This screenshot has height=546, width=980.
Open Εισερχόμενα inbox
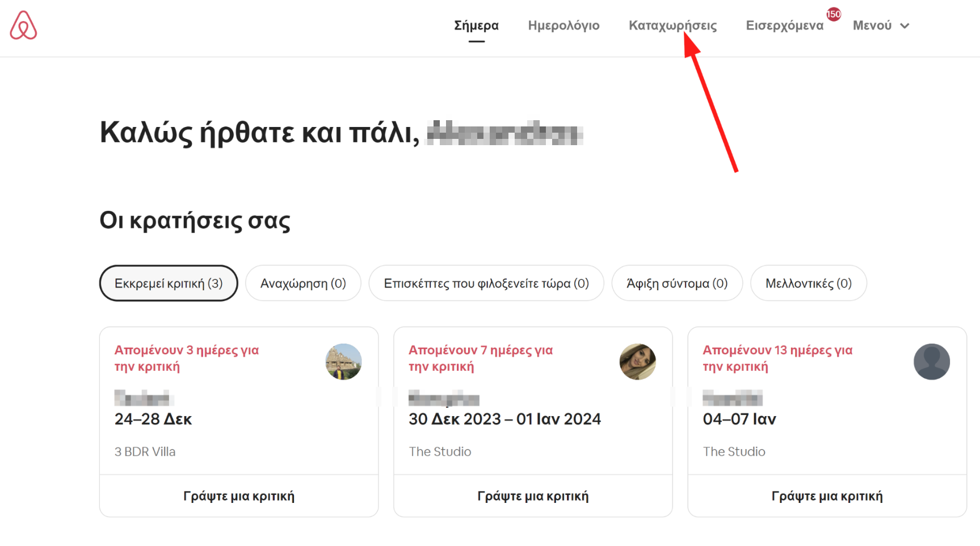pos(784,26)
